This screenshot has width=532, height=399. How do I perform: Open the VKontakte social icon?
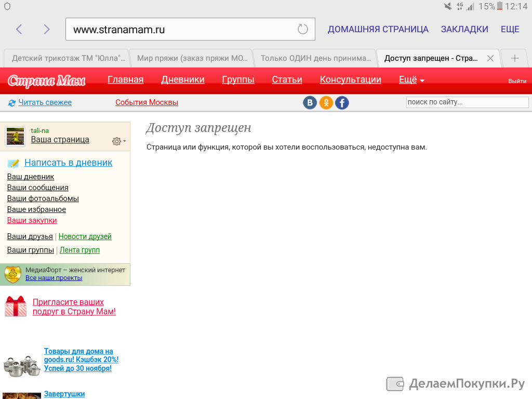point(310,102)
